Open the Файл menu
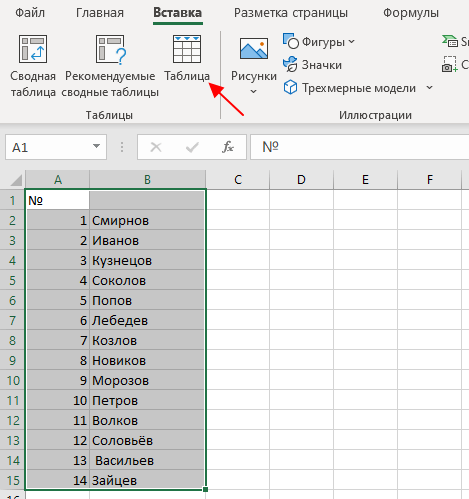 (x=30, y=13)
